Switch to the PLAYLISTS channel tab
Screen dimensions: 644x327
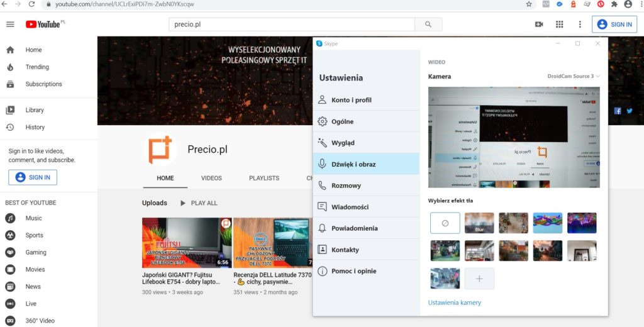click(264, 178)
